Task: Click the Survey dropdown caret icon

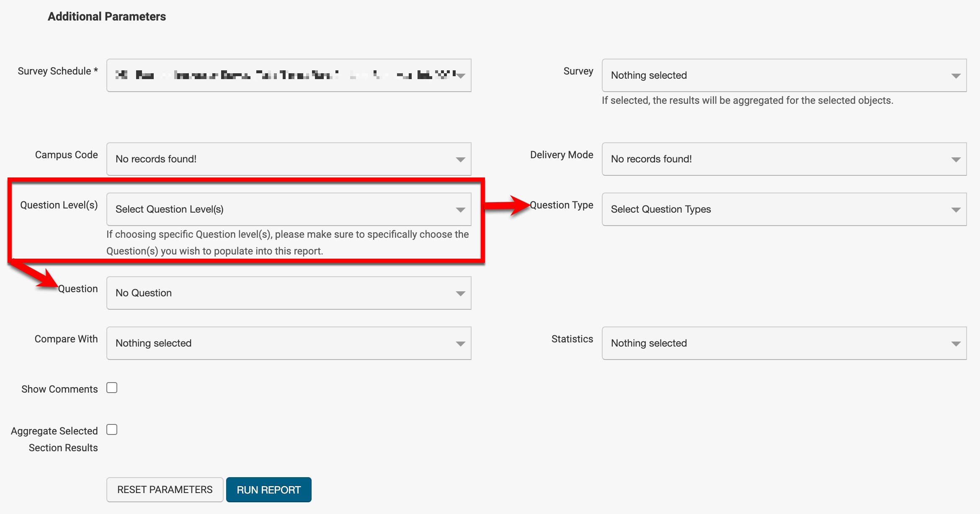Action: tap(956, 76)
